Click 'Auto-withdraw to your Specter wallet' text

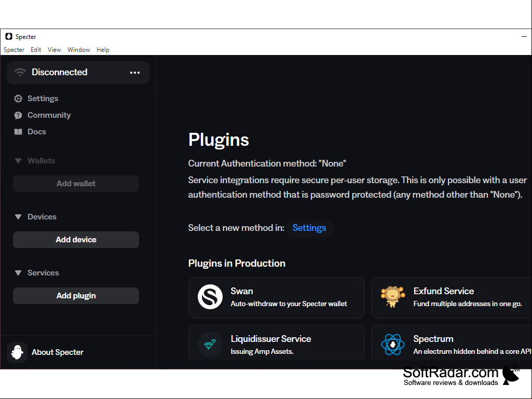pos(289,304)
